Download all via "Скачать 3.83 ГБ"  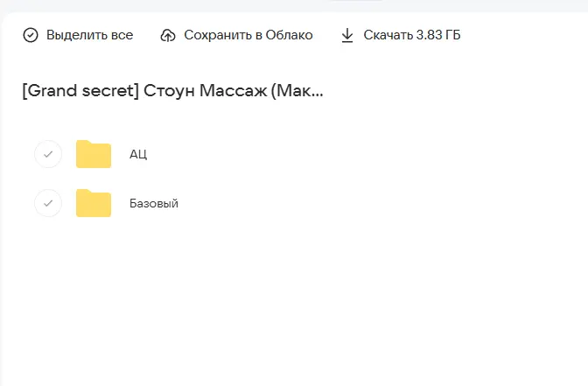coord(411,35)
